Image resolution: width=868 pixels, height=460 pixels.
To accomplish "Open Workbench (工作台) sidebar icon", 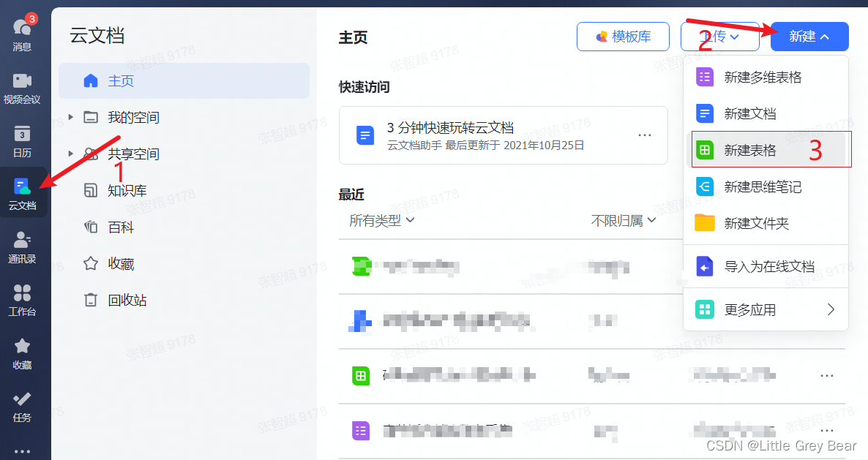I will [22, 301].
